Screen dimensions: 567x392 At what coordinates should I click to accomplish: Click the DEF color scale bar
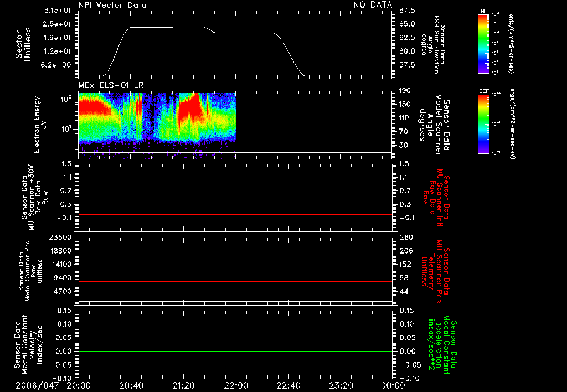coord(483,124)
